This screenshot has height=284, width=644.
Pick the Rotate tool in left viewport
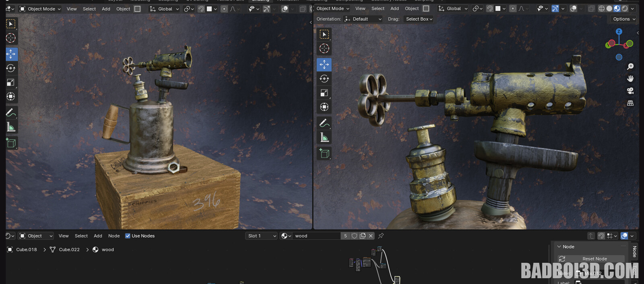(x=11, y=68)
